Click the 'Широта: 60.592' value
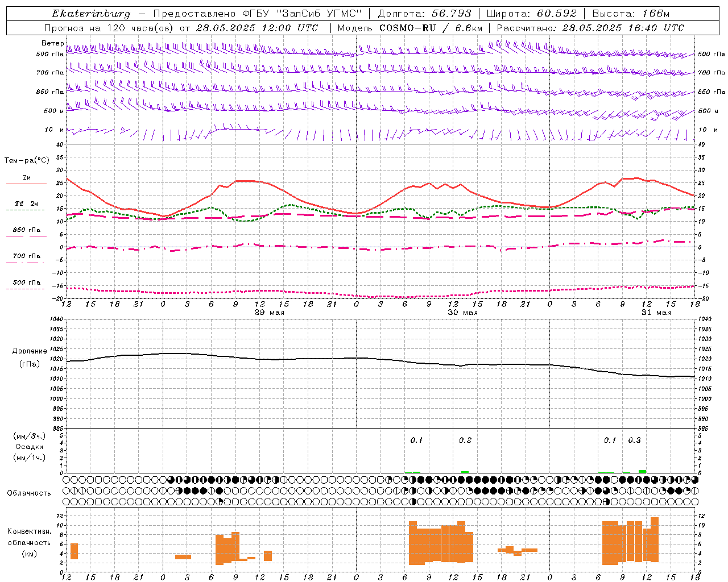This screenshot has height=582, width=728. 532,14
